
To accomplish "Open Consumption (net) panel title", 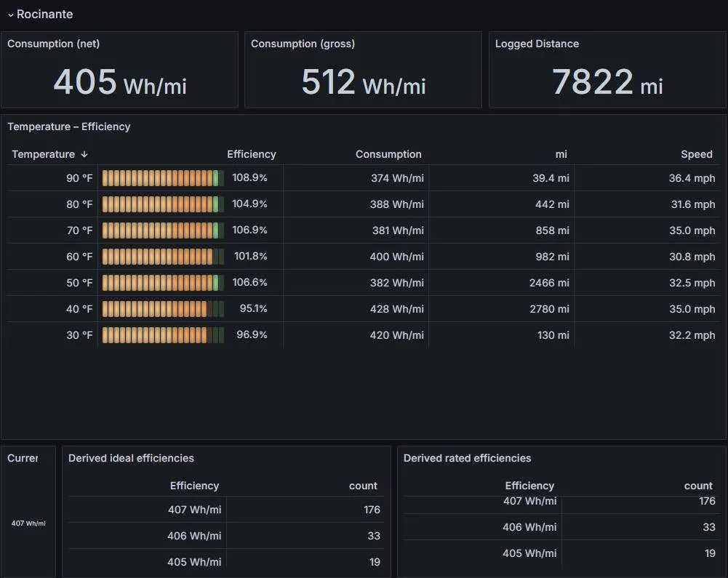I will coord(53,44).
